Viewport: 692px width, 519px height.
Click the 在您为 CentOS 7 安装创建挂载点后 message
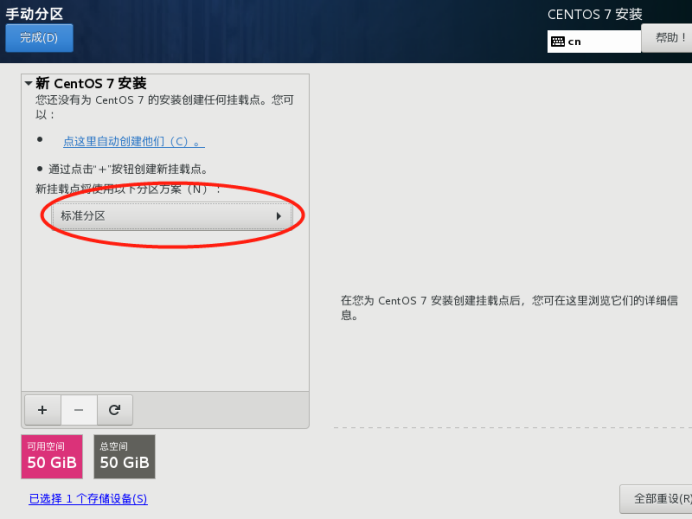point(509,308)
